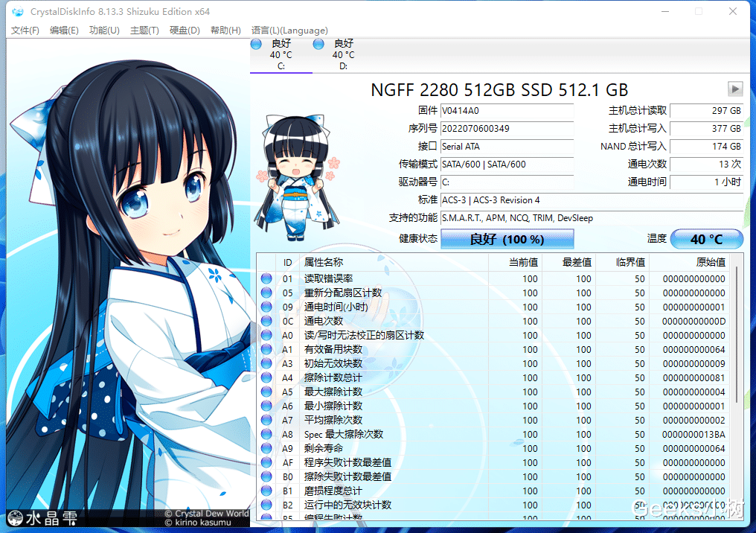Click the transfer mode field SATA/600 | SATA/600

coord(507,165)
